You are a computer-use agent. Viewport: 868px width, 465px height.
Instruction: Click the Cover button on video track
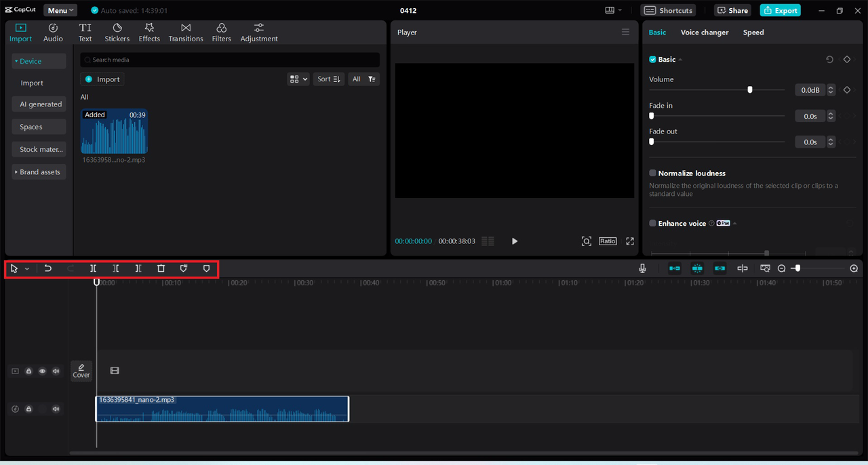pos(81,371)
